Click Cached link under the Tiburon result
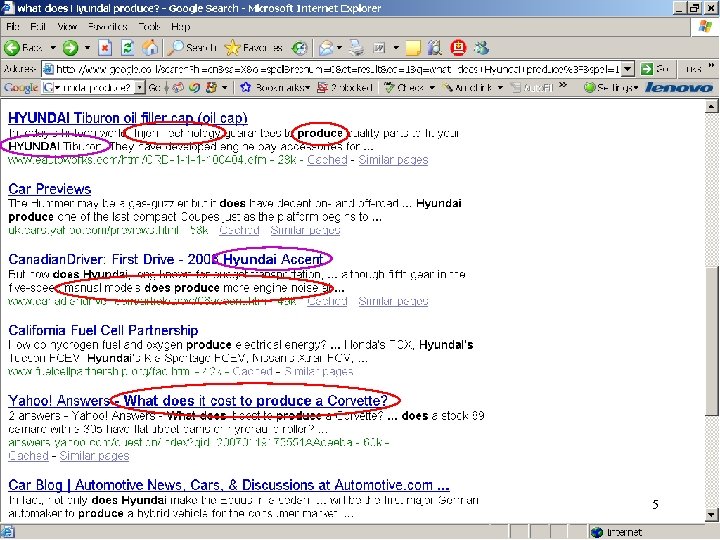 (327, 160)
